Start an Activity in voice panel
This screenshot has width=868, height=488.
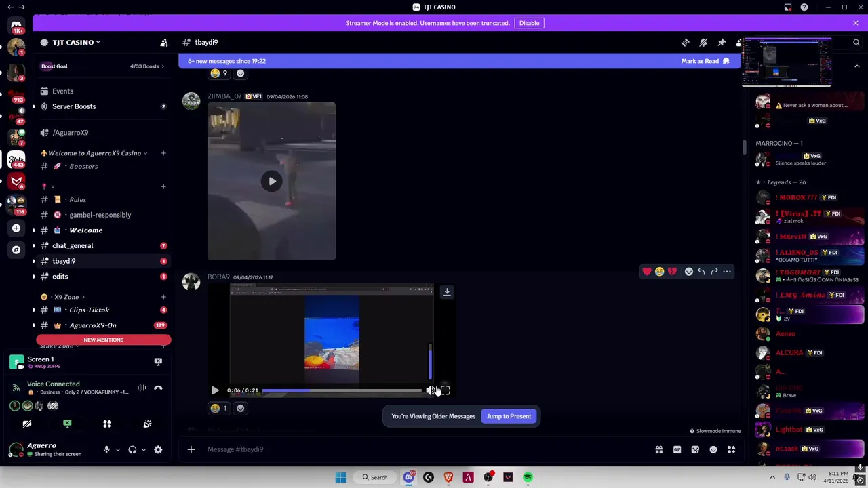[107, 424]
